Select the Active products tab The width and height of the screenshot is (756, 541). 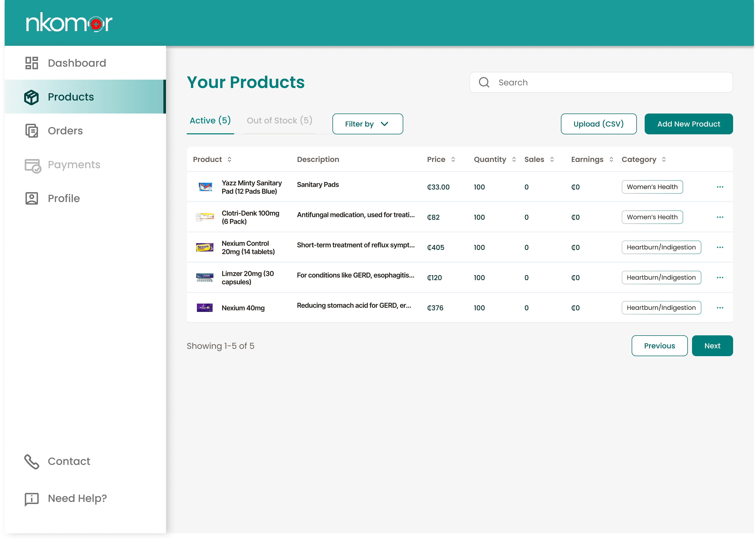[210, 121]
